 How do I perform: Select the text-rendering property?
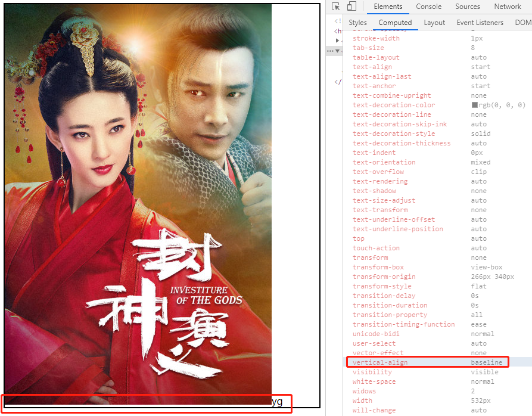(380, 181)
